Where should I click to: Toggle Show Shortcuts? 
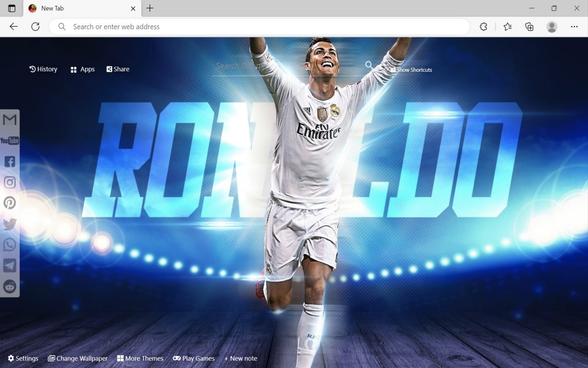pyautogui.click(x=411, y=70)
